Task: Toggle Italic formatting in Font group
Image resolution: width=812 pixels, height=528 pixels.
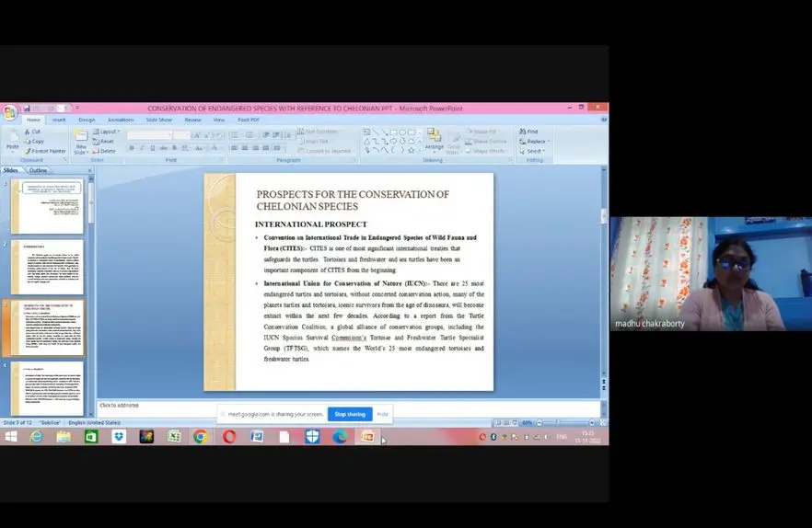Action: pyautogui.click(x=141, y=148)
